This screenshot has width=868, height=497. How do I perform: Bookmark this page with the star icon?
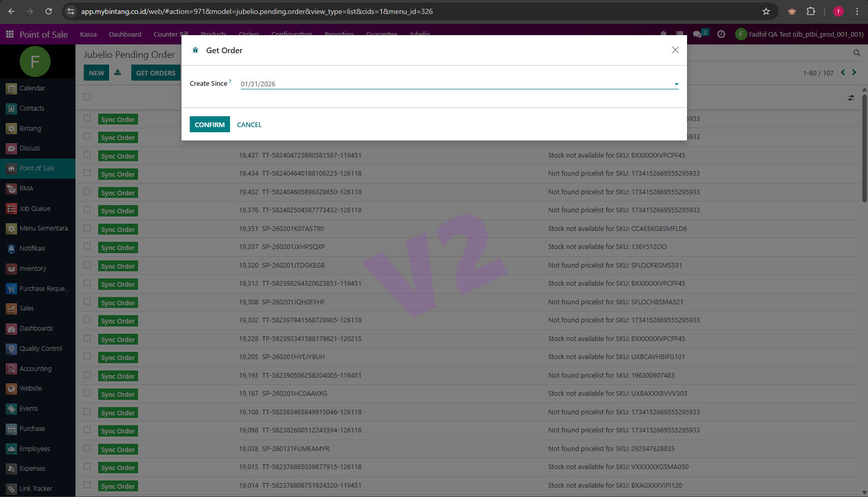[x=766, y=11]
